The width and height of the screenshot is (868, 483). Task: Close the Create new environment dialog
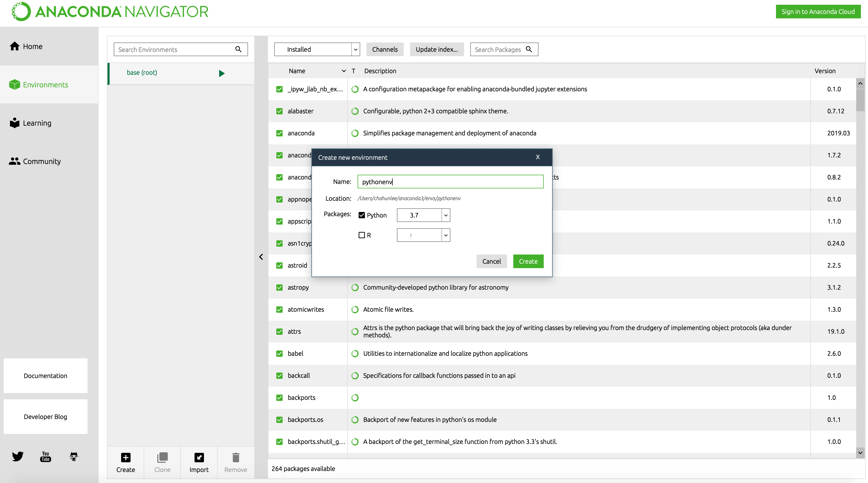[538, 157]
